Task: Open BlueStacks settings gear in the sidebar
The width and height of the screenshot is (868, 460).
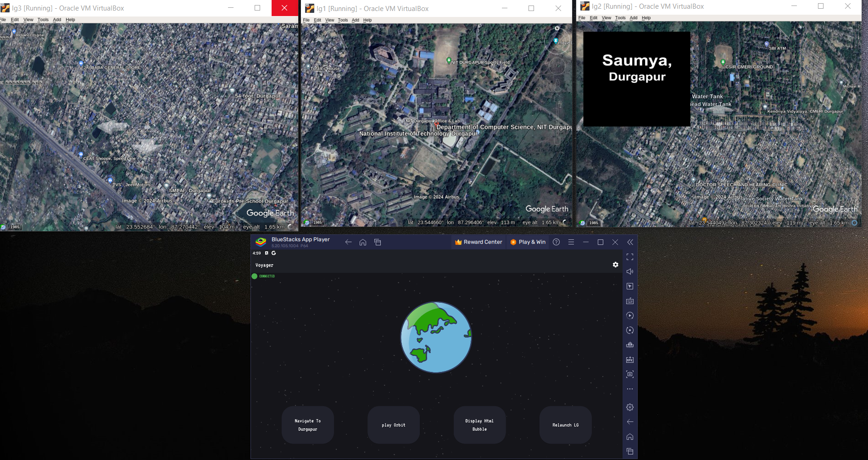Action: tap(630, 407)
